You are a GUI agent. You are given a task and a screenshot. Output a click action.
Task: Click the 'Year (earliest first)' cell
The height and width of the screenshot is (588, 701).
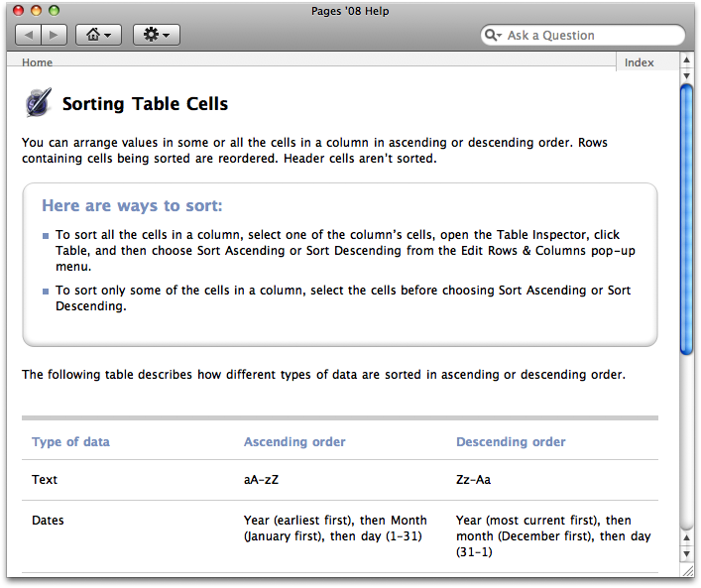335,529
